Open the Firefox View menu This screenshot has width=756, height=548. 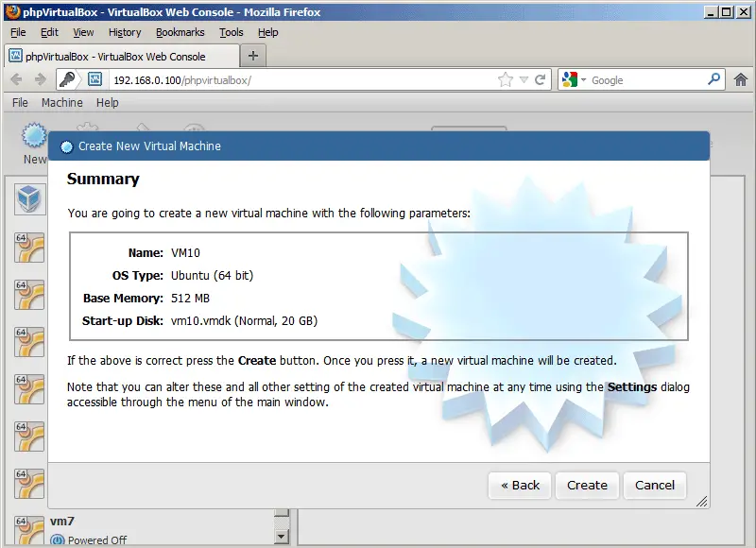(83, 32)
